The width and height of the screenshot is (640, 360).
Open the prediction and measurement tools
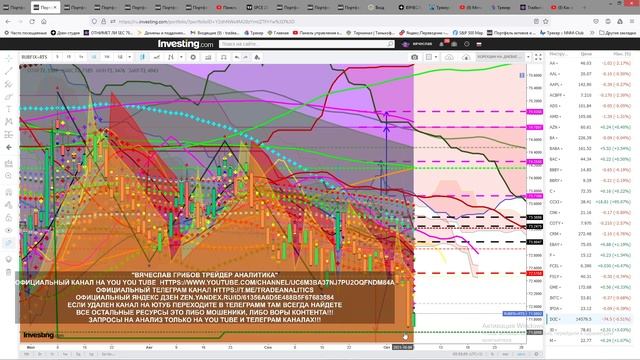[9, 134]
